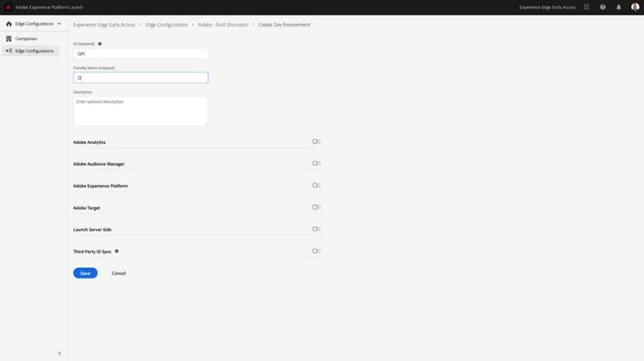
Task: Open the notifications bell
Action: tap(618, 7)
